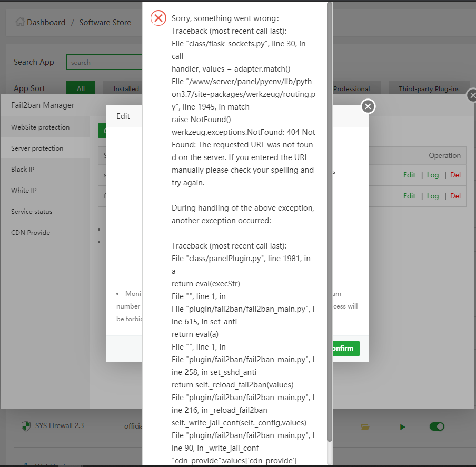Open the Black IP section
The image size is (476, 467).
(45, 170)
